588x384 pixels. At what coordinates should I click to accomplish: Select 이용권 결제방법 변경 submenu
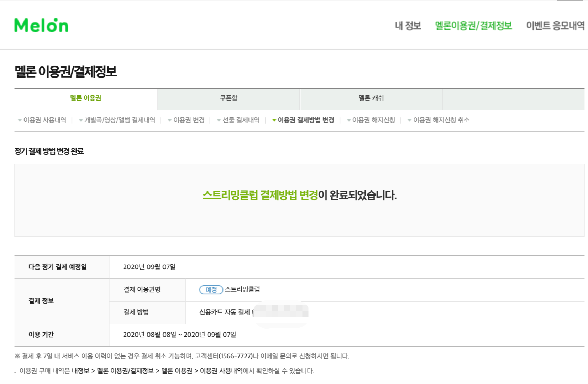pyautogui.click(x=306, y=120)
